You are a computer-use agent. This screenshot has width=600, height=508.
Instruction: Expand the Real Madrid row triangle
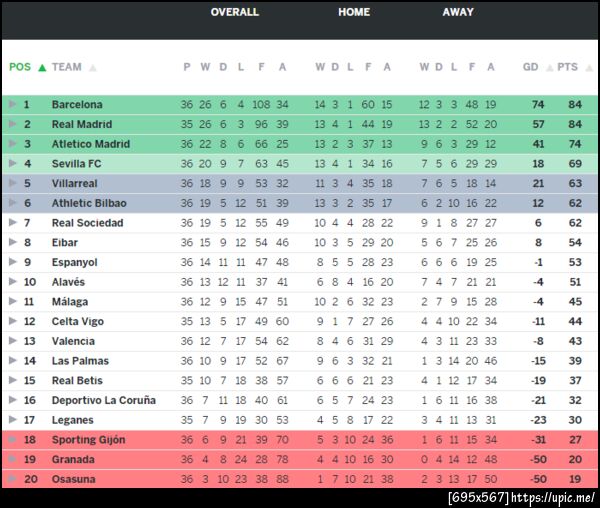[x=12, y=124]
